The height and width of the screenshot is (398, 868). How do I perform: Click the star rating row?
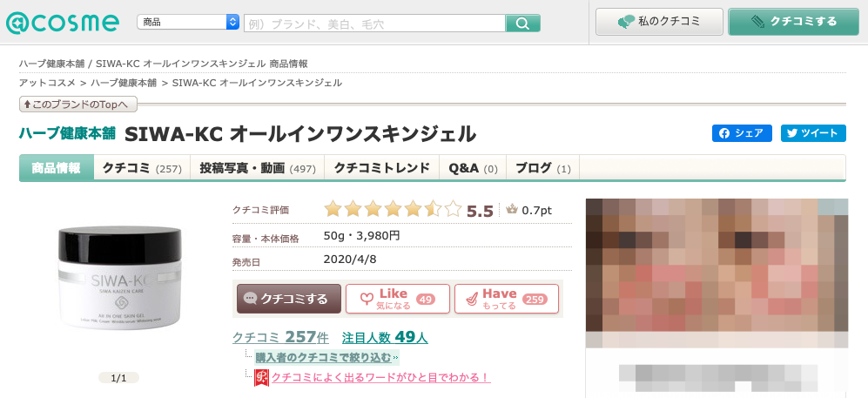pos(393,209)
